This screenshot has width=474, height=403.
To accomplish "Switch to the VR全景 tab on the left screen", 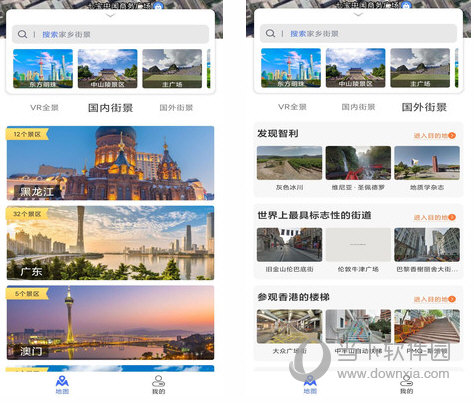I will pyautogui.click(x=44, y=108).
